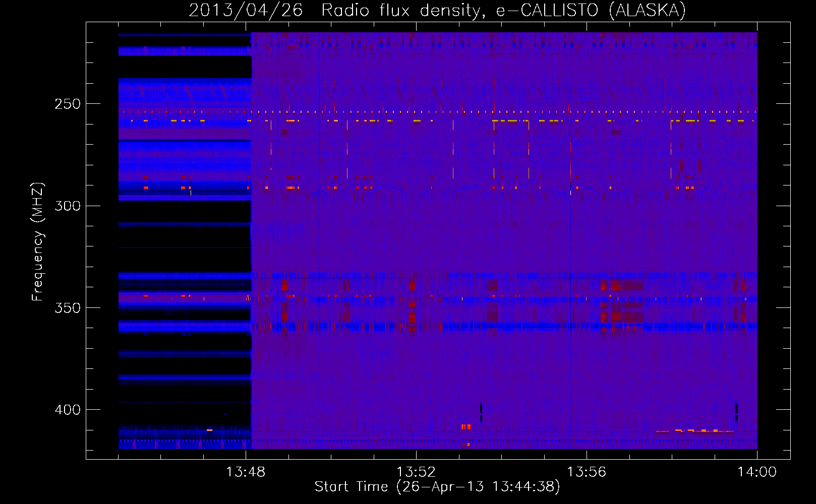Viewport: 816px width, 504px height.
Task: Select the 13:52 time tick label
Action: tap(416, 472)
